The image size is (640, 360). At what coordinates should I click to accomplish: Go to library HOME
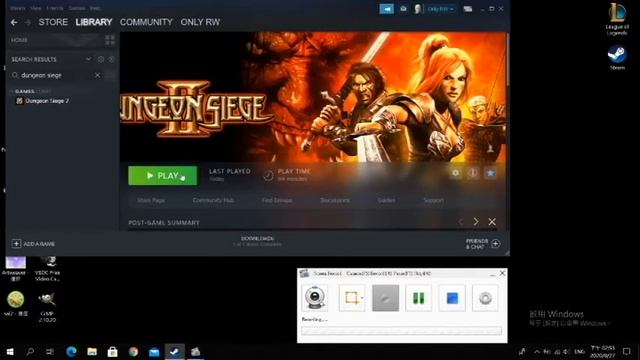[x=20, y=40]
